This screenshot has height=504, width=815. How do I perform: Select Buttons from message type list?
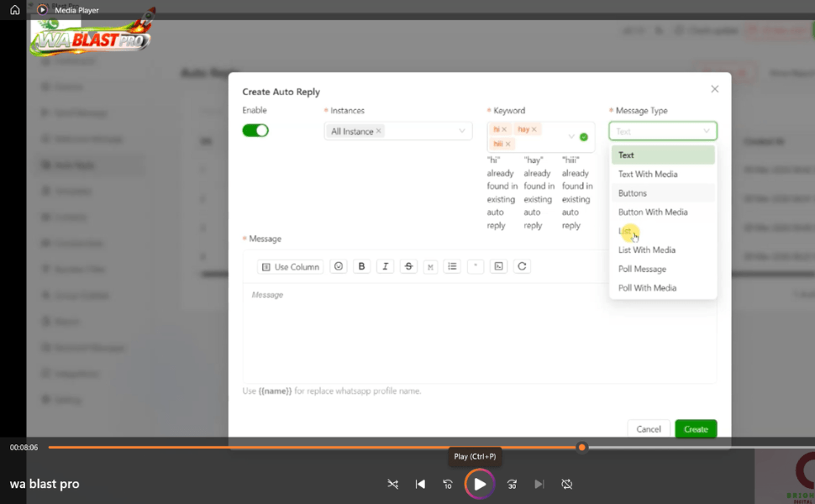point(633,193)
